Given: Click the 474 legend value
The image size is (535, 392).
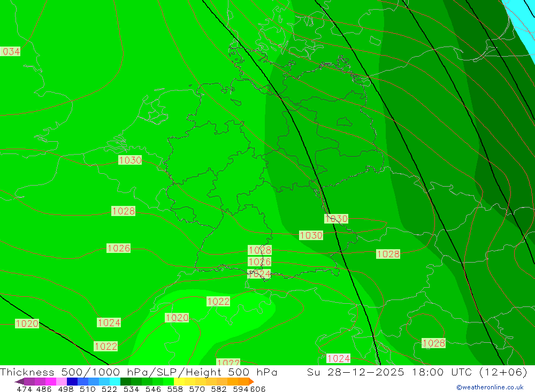Looking at the screenshot, I should (x=24, y=389).
